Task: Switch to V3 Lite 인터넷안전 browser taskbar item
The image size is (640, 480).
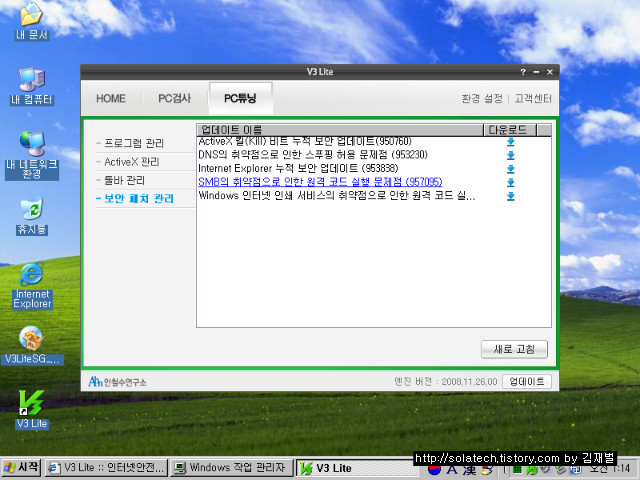Action: [106, 468]
